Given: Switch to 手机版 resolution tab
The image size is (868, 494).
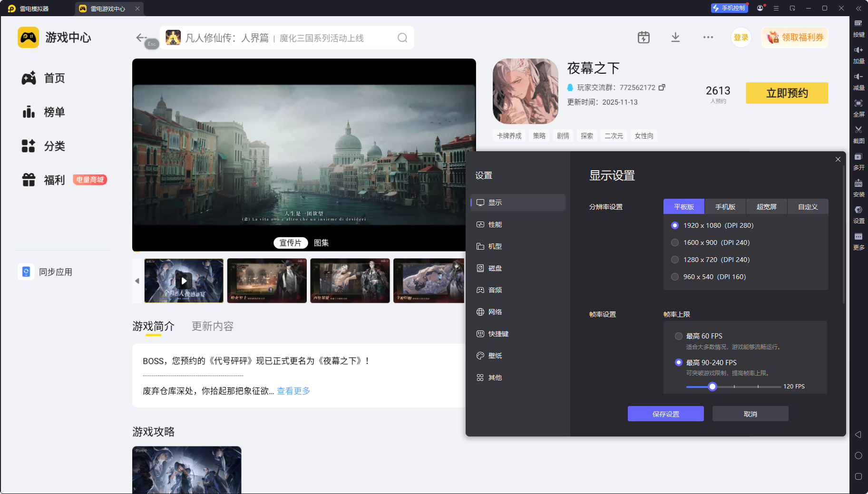Looking at the screenshot, I should point(725,207).
